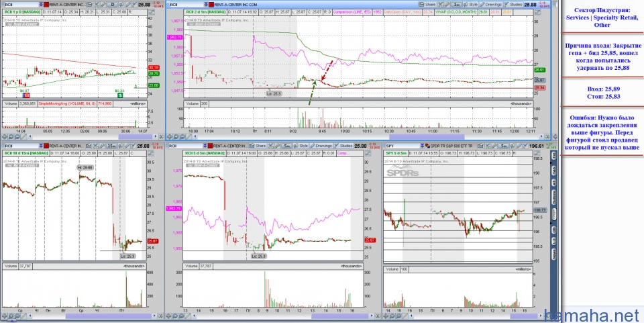Open the Trd sidebar tab

coord(554,154)
